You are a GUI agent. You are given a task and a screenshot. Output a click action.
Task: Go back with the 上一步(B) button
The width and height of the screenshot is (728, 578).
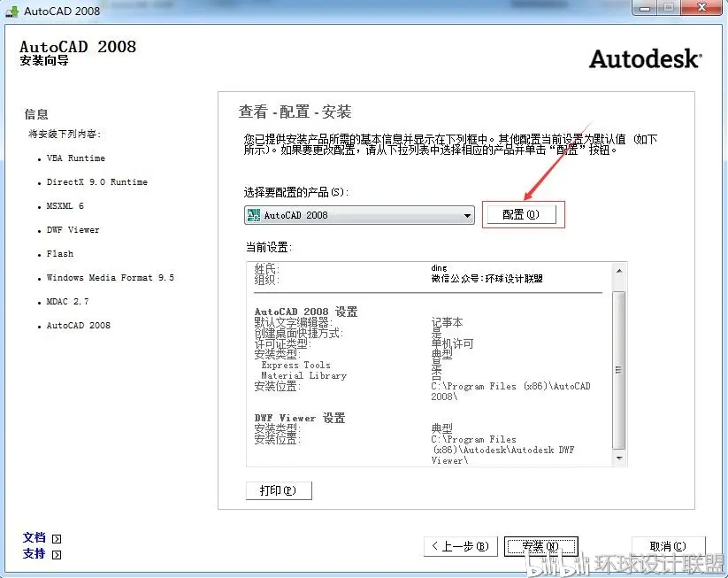pyautogui.click(x=461, y=546)
